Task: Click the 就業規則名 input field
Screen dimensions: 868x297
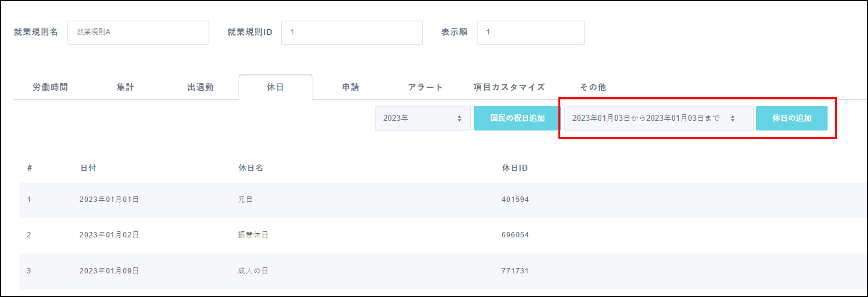Action: point(138,32)
